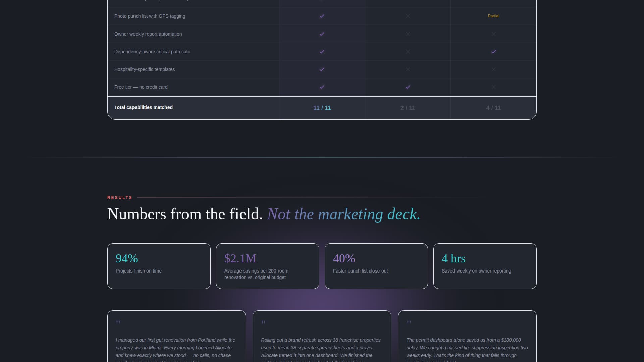644x362 pixels.
Task: Click quote mark icon on the Portland-to-Miami testimonial
Action: (x=118, y=322)
